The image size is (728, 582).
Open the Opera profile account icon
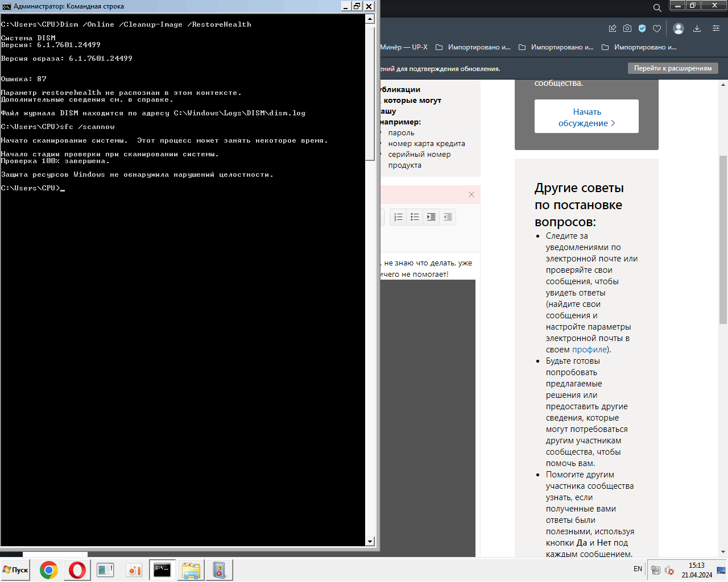[678, 28]
